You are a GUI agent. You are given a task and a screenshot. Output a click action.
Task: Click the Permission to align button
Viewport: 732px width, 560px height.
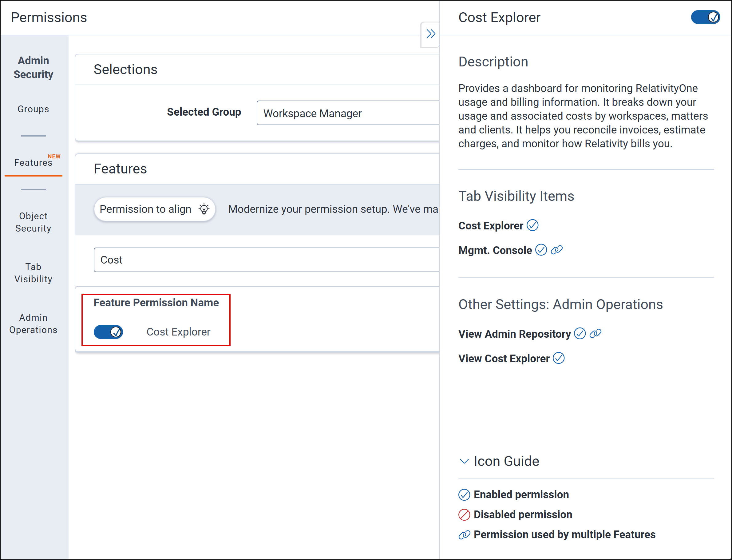(155, 209)
